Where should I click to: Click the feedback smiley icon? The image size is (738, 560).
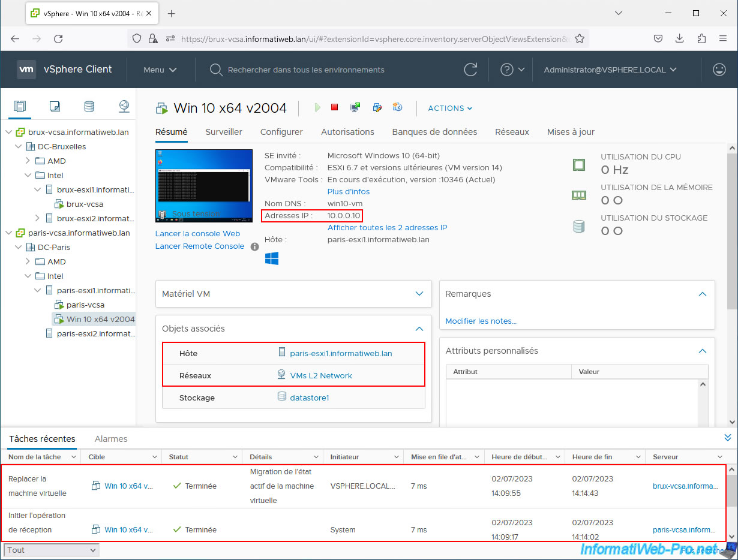(719, 70)
